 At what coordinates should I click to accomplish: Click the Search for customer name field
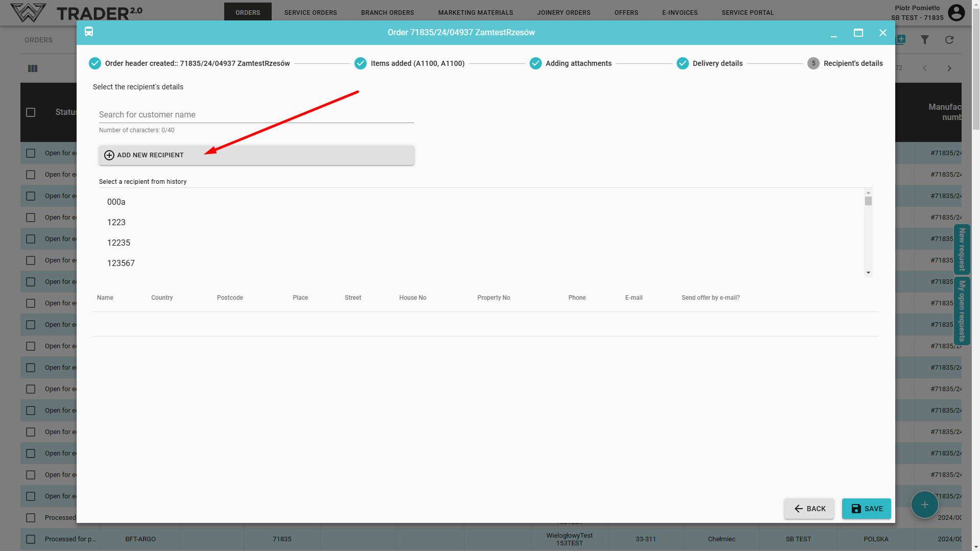pos(256,115)
